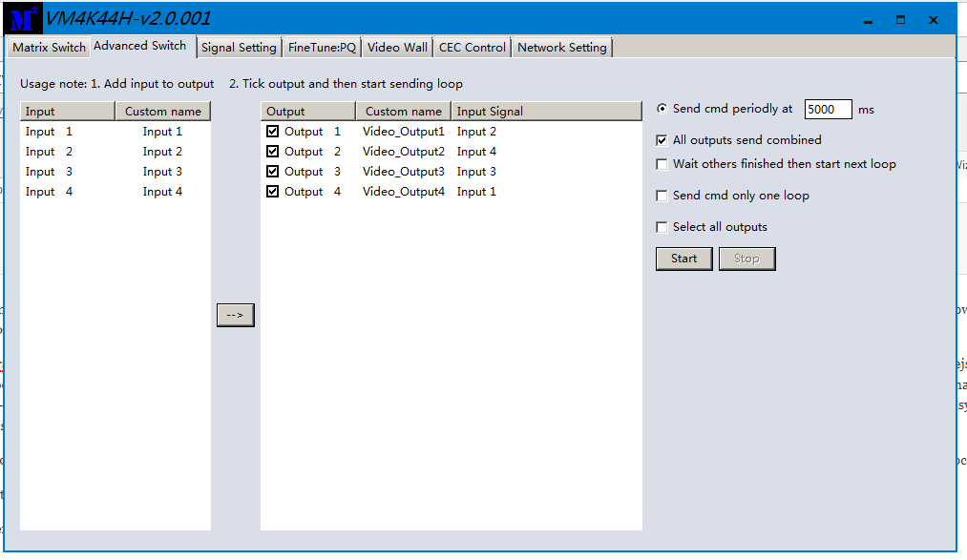Image resolution: width=967 pixels, height=560 pixels.
Task: Click the arrow button to add input
Action: point(235,315)
